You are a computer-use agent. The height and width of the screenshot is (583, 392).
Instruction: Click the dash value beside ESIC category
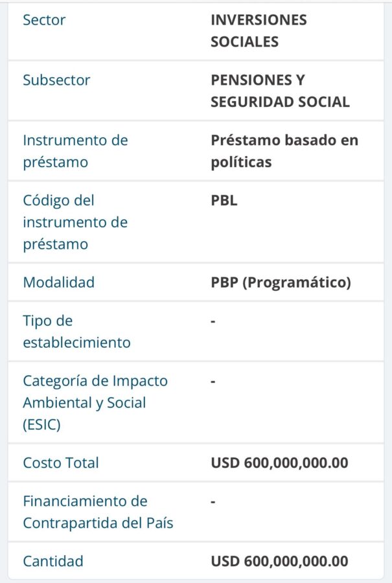click(213, 382)
